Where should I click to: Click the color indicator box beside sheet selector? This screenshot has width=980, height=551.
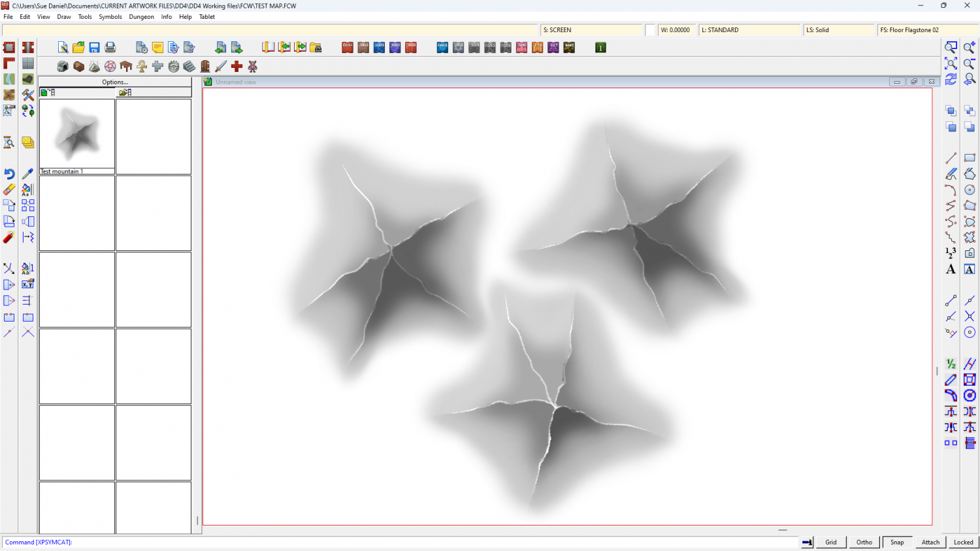point(651,30)
